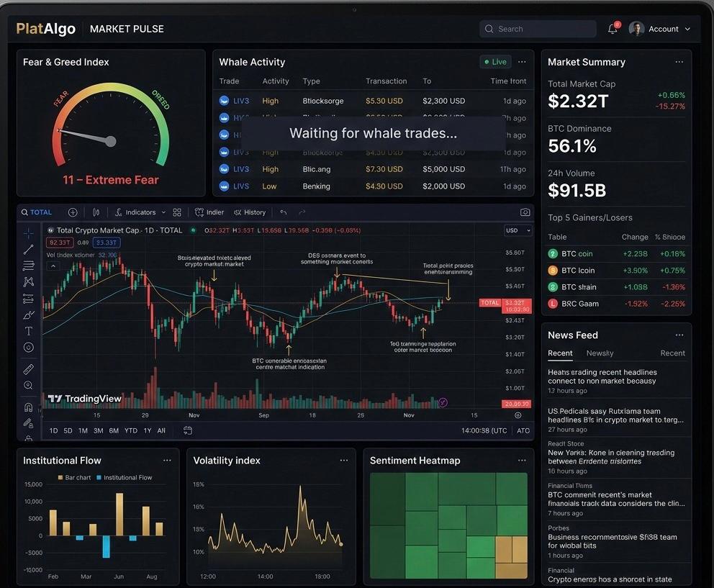Click the BRC Gaam loser row

(x=617, y=304)
